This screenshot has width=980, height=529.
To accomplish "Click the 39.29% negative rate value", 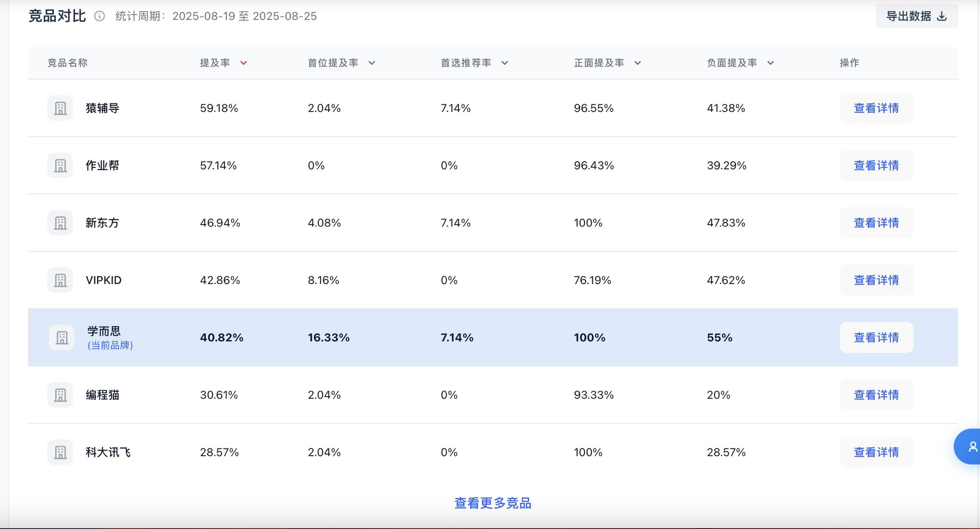I will coord(727,165).
